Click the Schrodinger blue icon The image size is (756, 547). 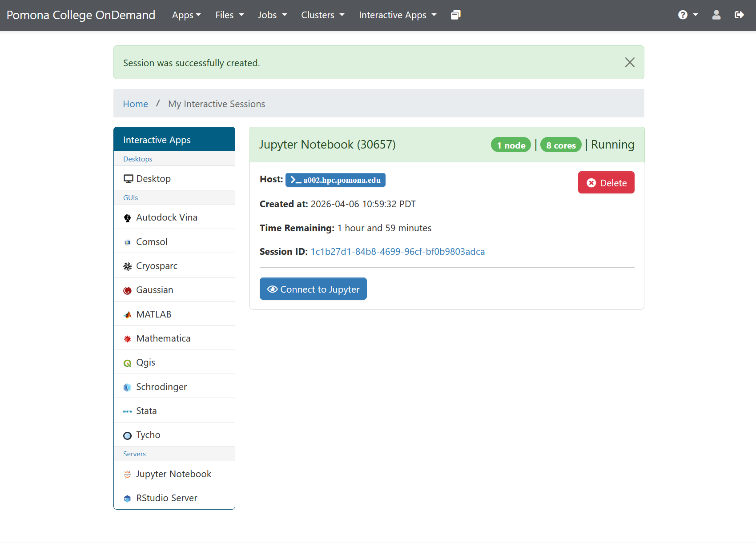[128, 387]
